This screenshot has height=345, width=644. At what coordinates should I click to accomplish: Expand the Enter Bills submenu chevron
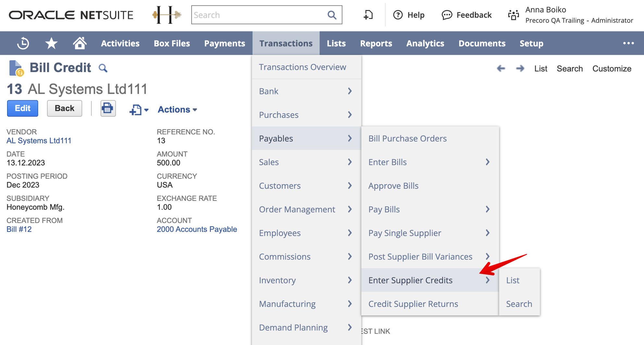point(487,162)
